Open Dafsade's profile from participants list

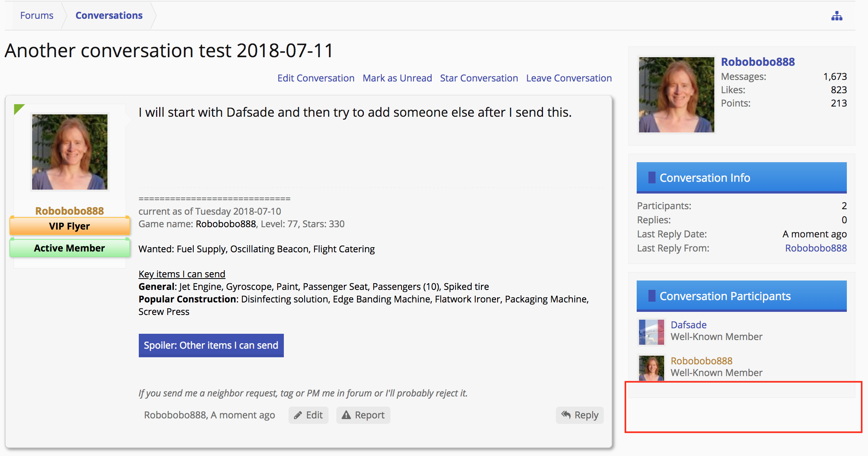(x=688, y=325)
